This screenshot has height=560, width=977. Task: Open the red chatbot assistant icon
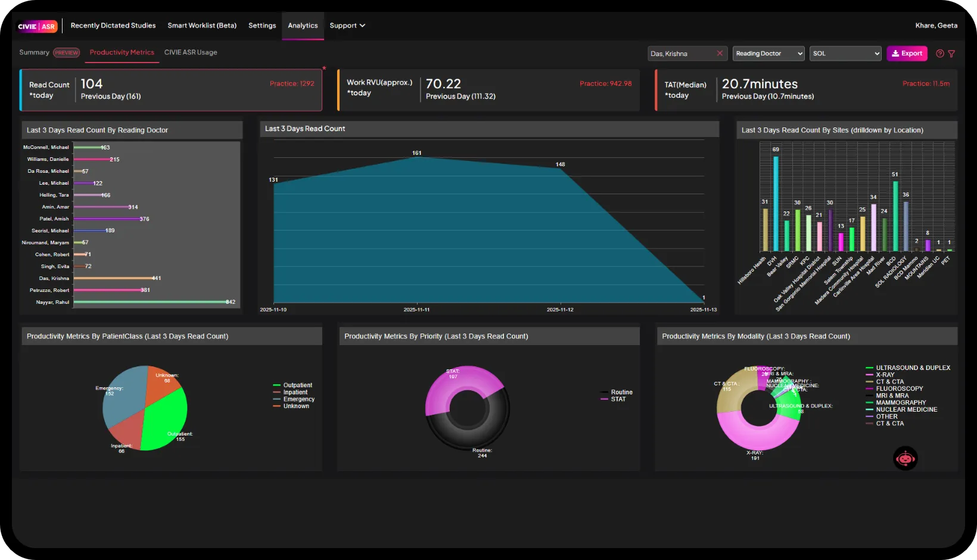pyautogui.click(x=905, y=458)
